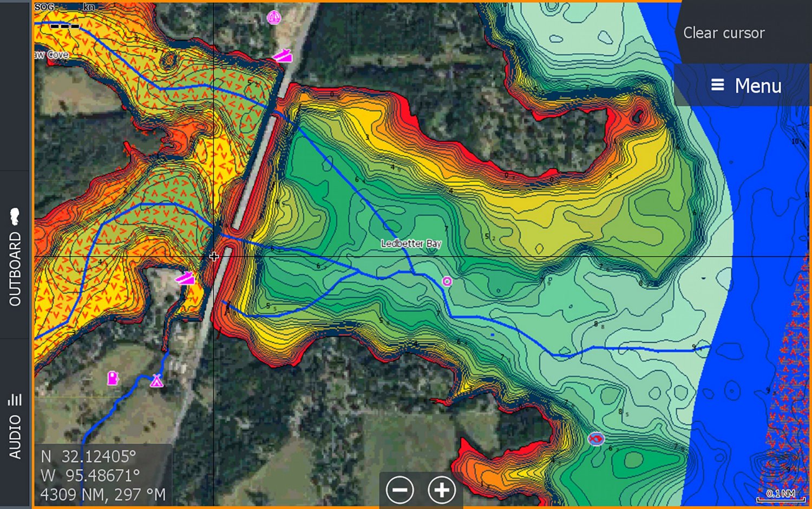
Task: Tap the red fish icon on the chart
Action: [596, 439]
